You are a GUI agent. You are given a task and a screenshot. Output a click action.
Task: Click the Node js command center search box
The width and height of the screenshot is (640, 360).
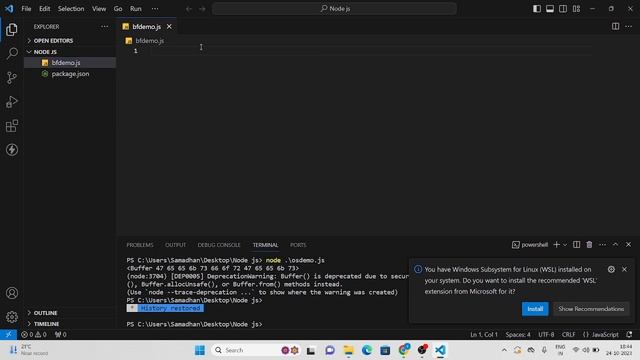pos(334,9)
